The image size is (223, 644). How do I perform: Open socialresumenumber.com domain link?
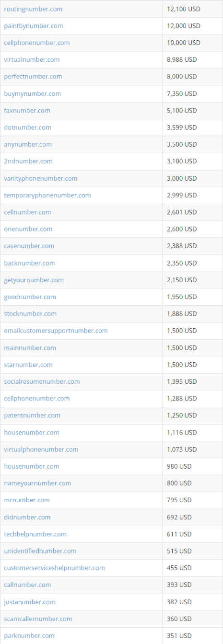click(x=42, y=381)
